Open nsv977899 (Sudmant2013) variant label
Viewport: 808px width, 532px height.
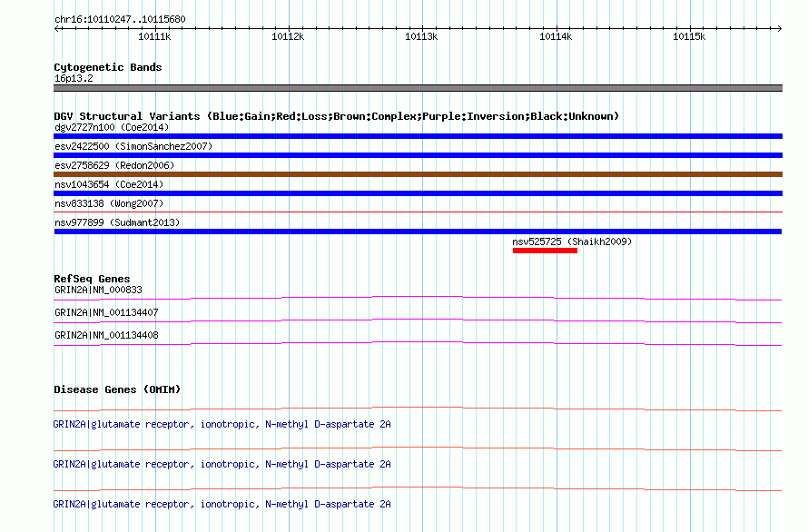tap(117, 222)
